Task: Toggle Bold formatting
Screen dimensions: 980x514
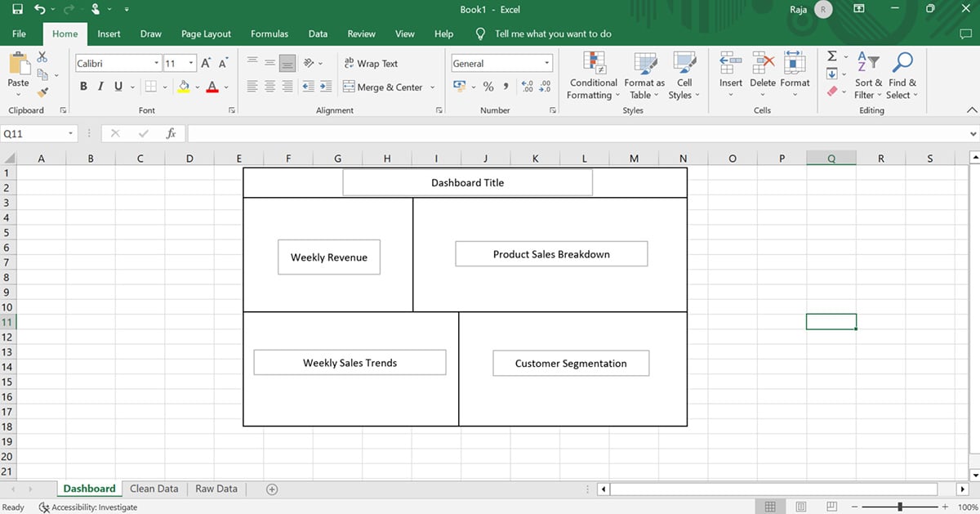Action: point(83,87)
